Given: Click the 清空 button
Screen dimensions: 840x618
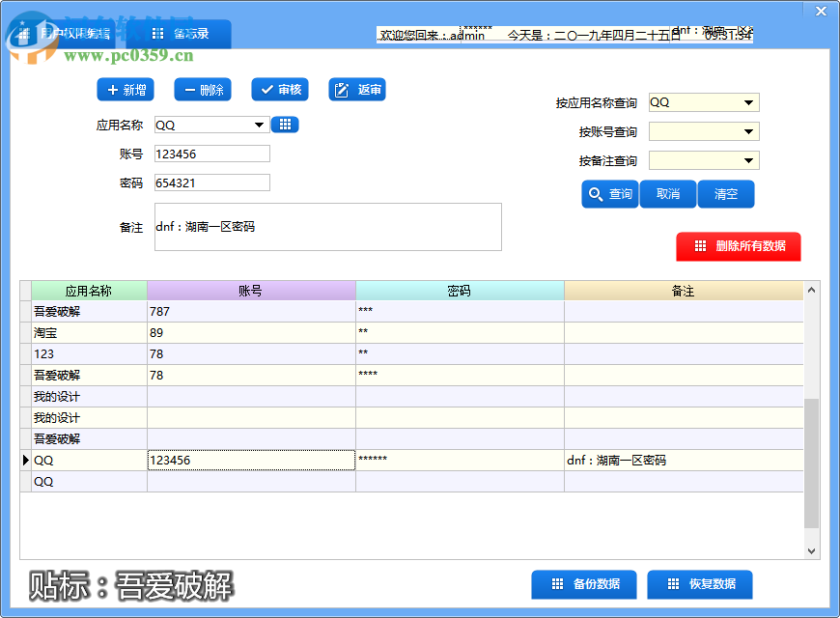Looking at the screenshot, I should (726, 193).
